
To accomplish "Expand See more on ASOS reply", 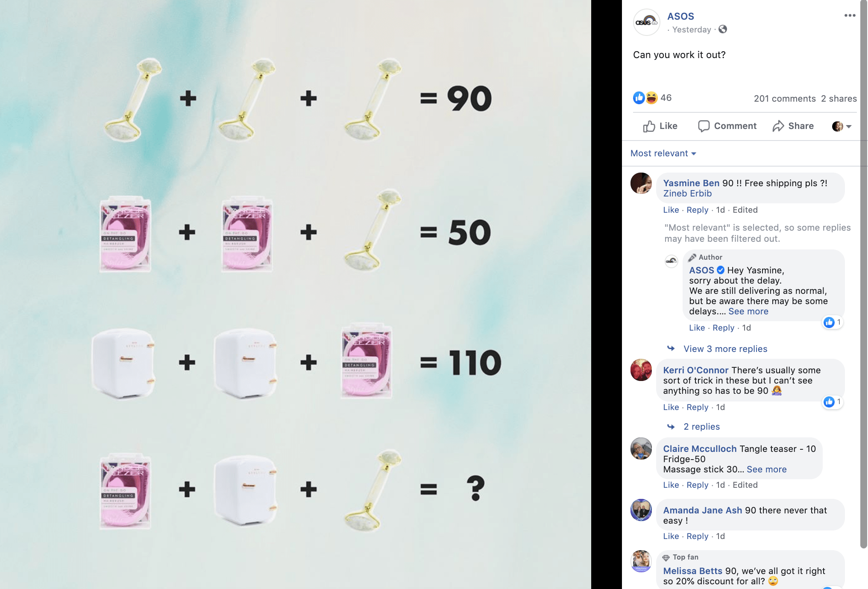I will (748, 311).
